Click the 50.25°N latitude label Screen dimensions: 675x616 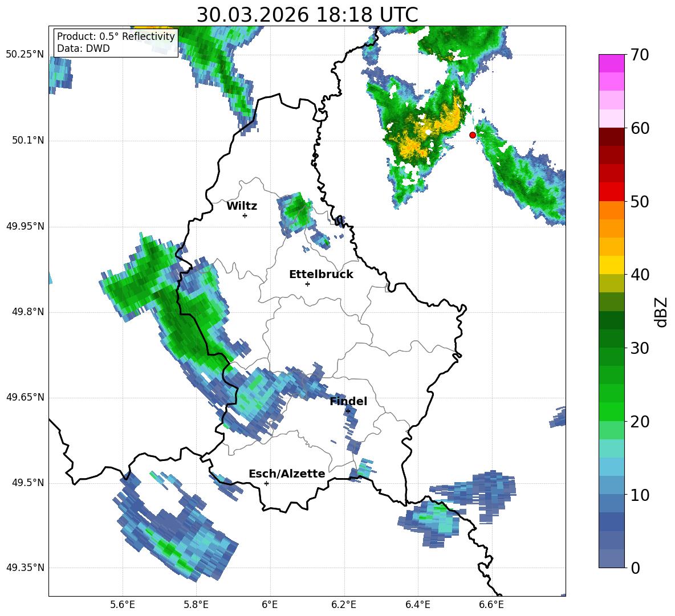25,55
